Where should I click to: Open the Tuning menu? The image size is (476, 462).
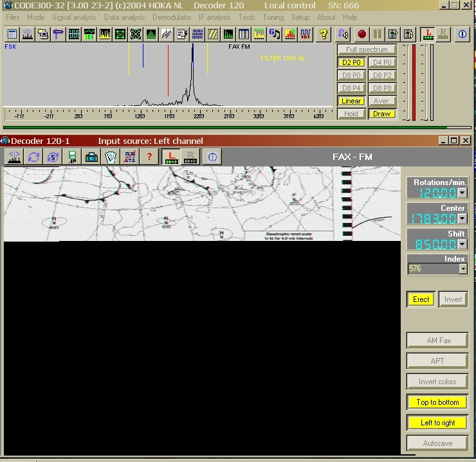[x=273, y=17]
